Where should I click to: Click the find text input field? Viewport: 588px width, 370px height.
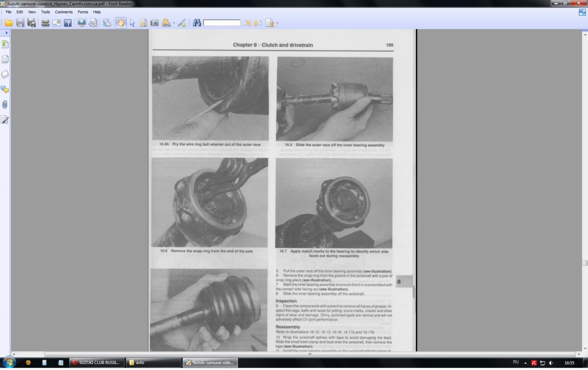tap(222, 23)
